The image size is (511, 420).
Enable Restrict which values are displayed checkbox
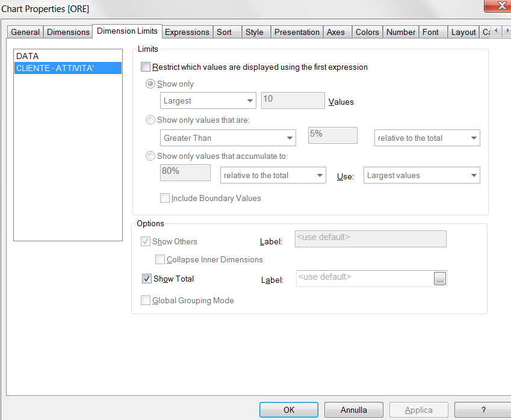[x=146, y=67]
